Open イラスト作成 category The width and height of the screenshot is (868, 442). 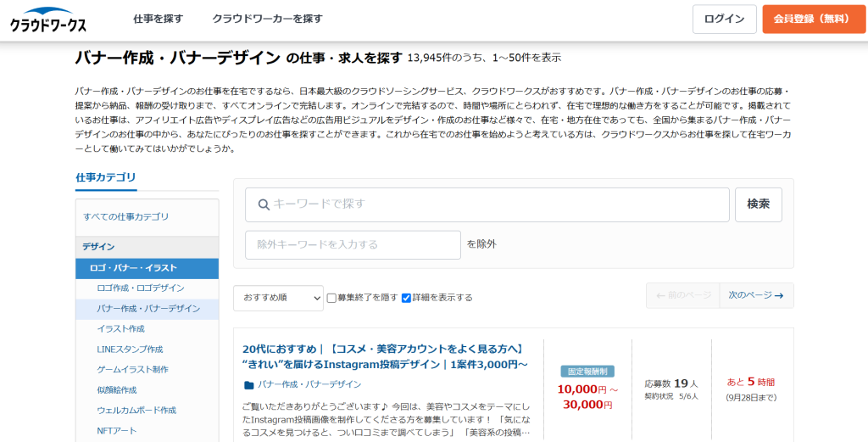120,329
